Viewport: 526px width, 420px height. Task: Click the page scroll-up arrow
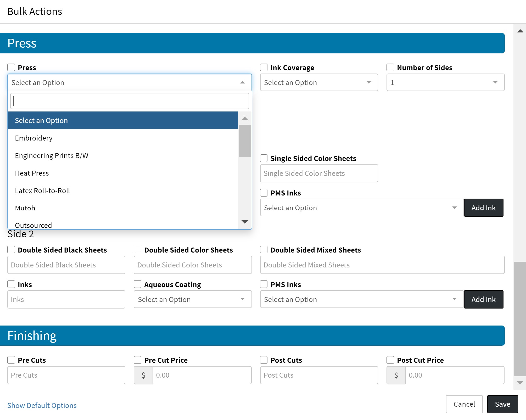[x=520, y=31]
